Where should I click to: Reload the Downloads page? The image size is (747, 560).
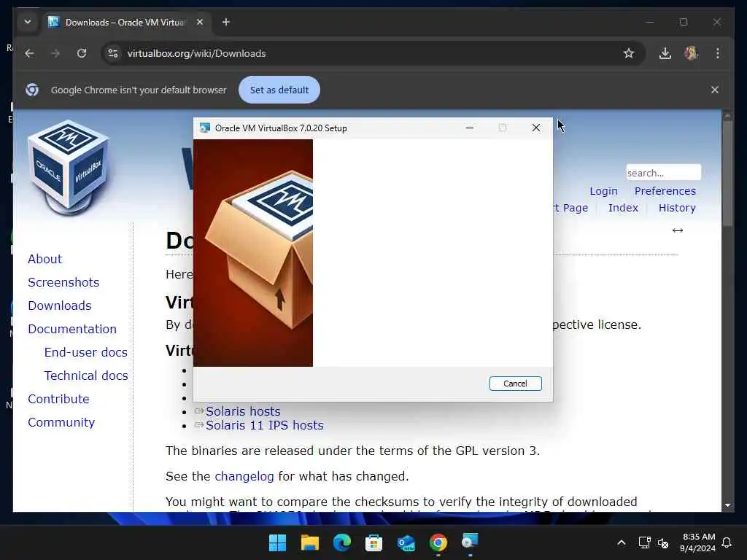(82, 53)
